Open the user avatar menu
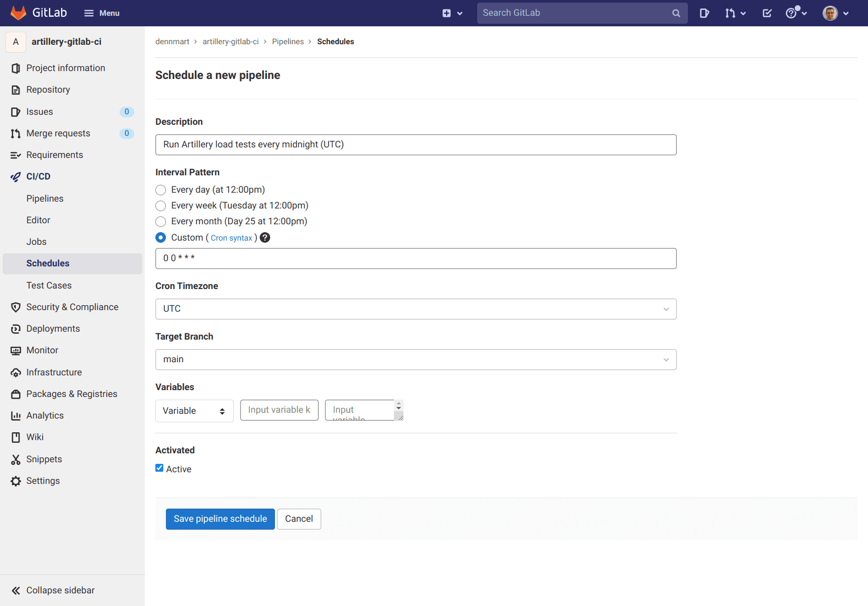Viewport: 868px width, 606px height. [x=830, y=13]
